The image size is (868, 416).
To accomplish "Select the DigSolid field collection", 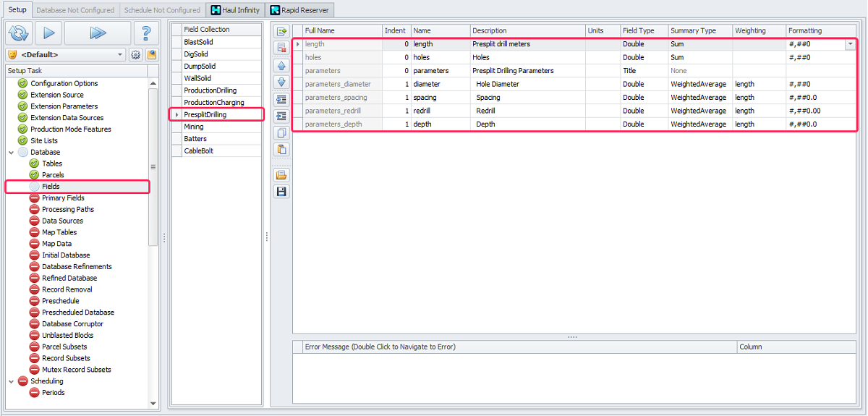I will (221, 54).
